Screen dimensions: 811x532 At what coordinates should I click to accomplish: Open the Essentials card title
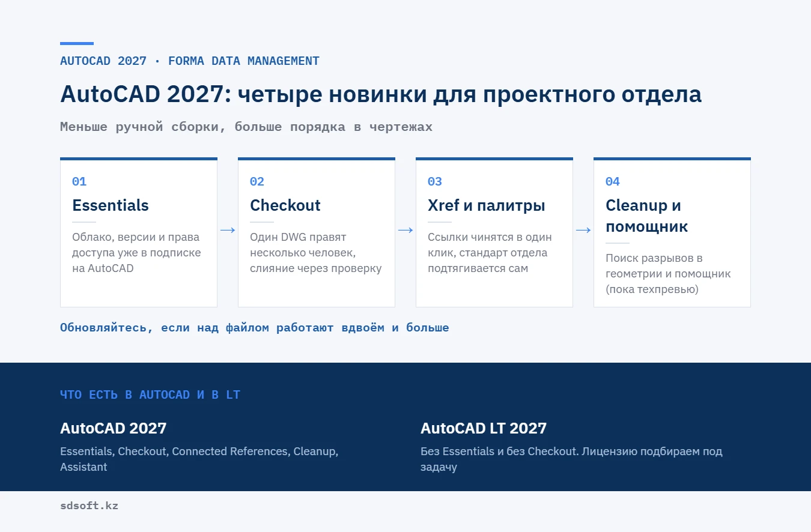(111, 205)
